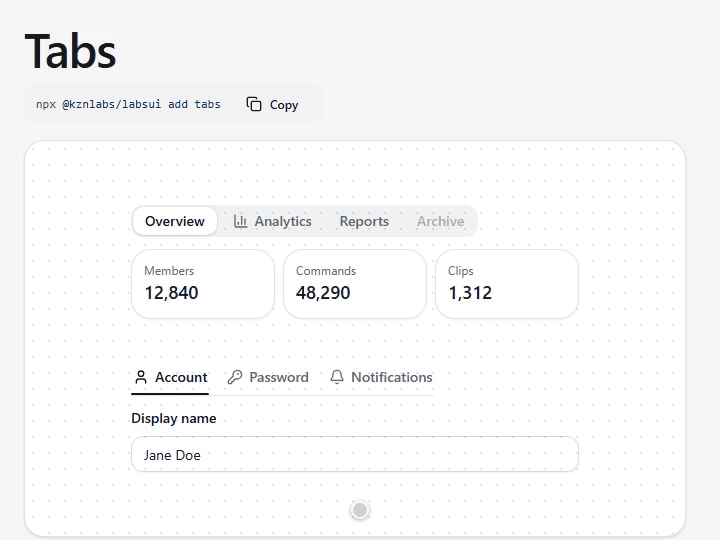Click the npx install command text
The width and height of the screenshot is (720, 540).
click(x=128, y=104)
